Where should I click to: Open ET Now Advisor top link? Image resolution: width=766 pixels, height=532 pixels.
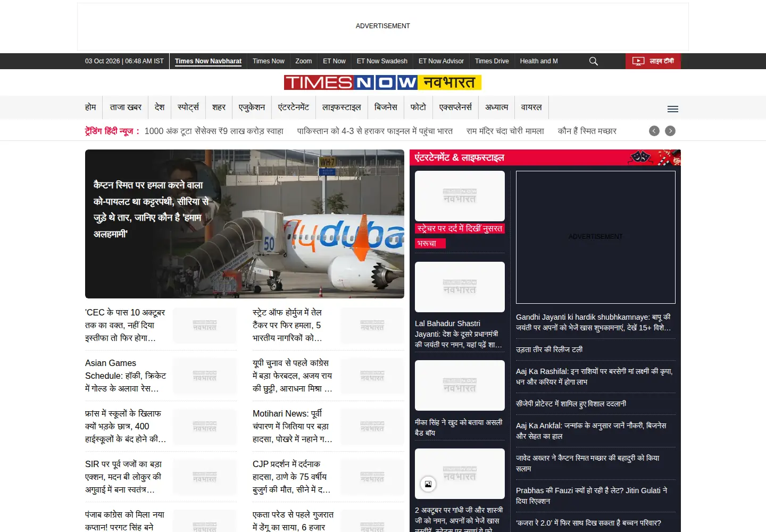441,61
